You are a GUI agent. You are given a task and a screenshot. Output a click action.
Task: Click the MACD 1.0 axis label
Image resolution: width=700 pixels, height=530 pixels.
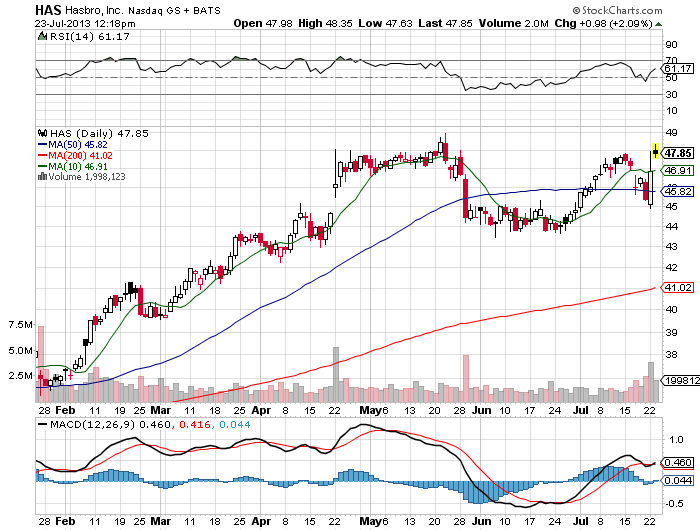pyautogui.click(x=676, y=439)
